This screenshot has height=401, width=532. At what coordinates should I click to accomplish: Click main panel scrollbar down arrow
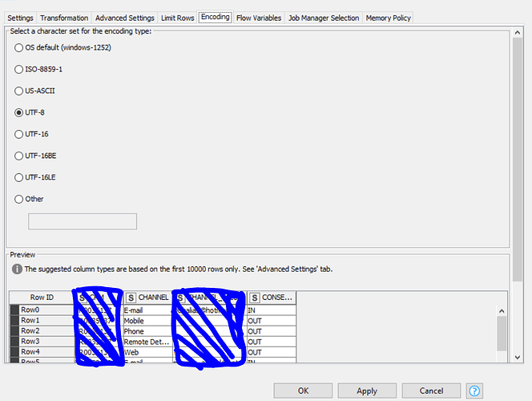[518, 357]
